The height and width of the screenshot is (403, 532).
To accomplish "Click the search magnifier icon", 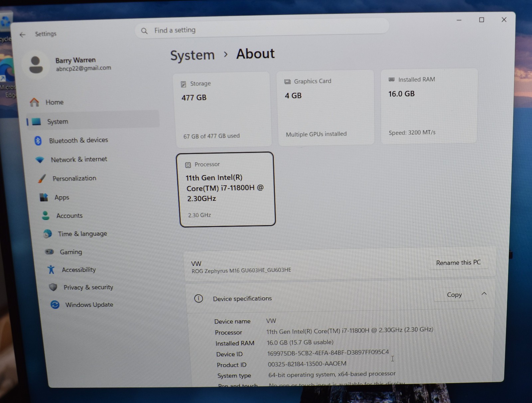I will 144,31.
